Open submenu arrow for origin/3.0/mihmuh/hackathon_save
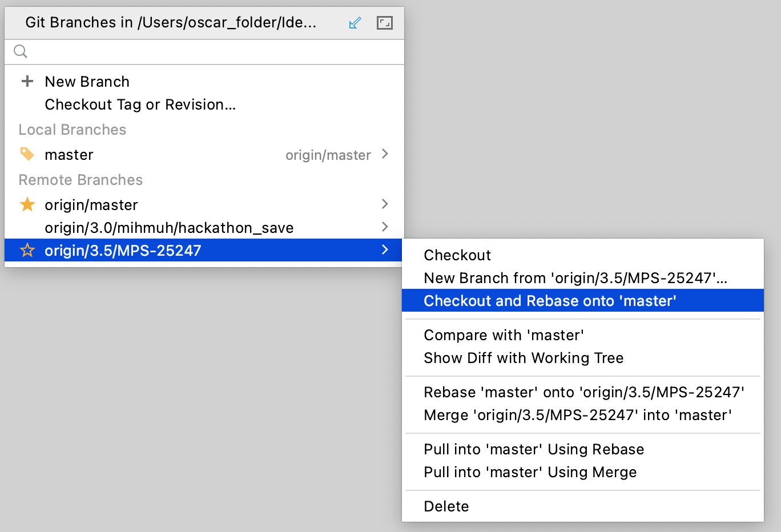 pos(385,227)
